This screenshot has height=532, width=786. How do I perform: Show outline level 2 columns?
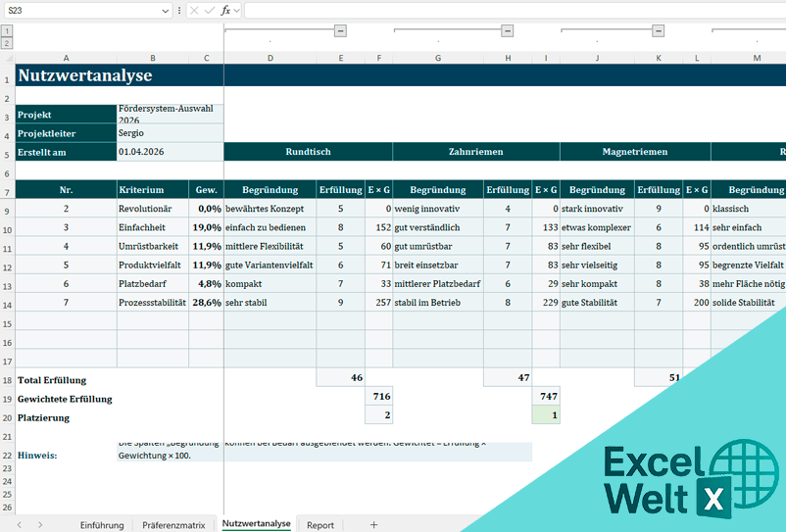click(7, 43)
